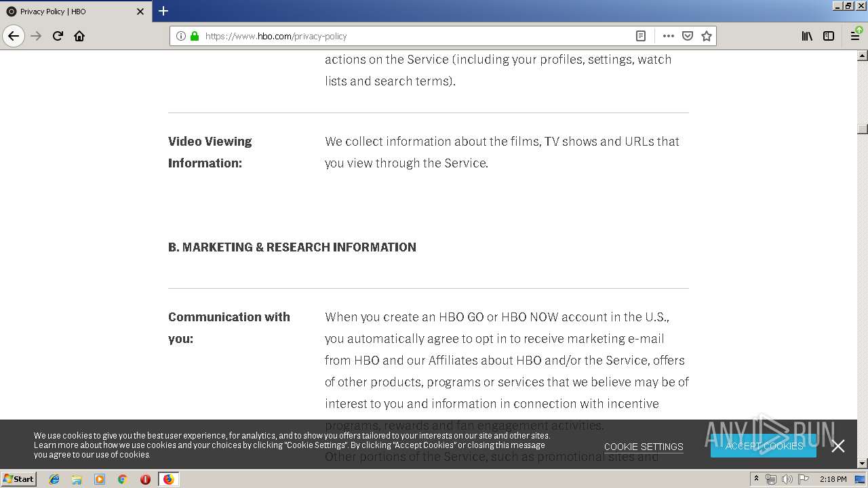Open the Action Center flag icon
Viewport: 868px width, 488px height.
point(803,479)
